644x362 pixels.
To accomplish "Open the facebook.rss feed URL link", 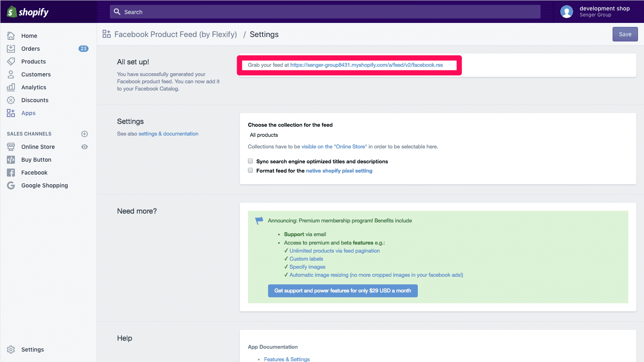I will pos(366,65).
